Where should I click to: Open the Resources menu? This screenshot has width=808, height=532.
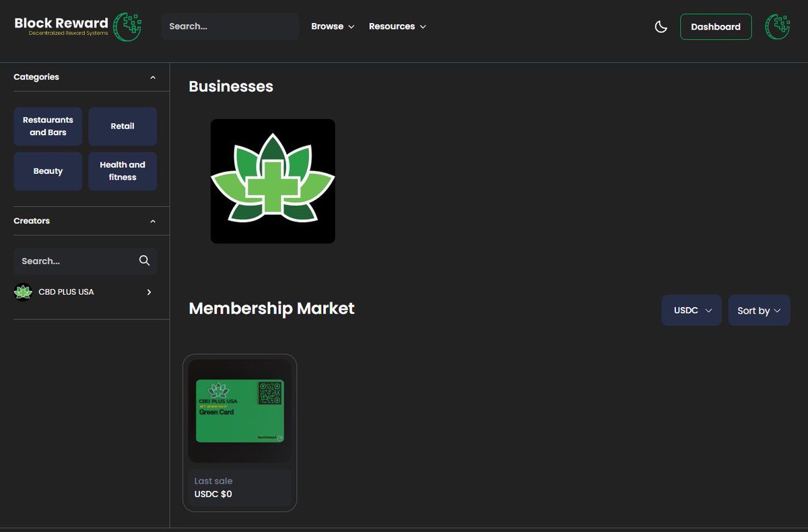click(397, 26)
